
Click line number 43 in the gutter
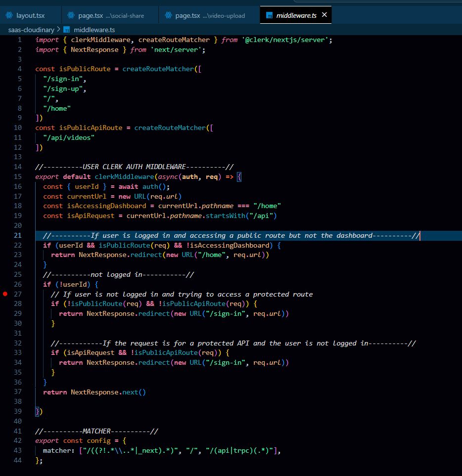pyautogui.click(x=18, y=451)
